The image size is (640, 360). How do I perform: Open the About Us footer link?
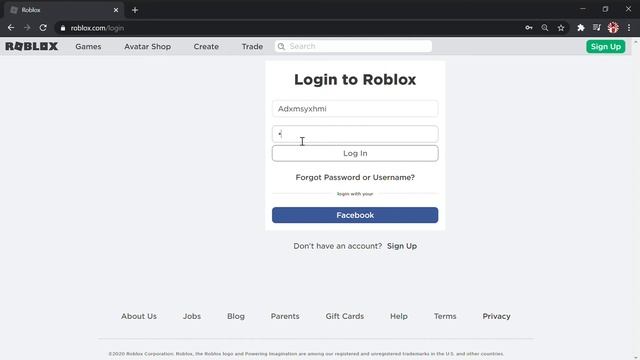[139, 316]
